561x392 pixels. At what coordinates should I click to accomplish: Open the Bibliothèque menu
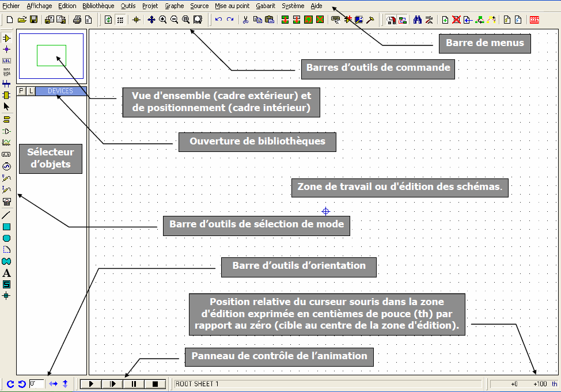pyautogui.click(x=98, y=6)
